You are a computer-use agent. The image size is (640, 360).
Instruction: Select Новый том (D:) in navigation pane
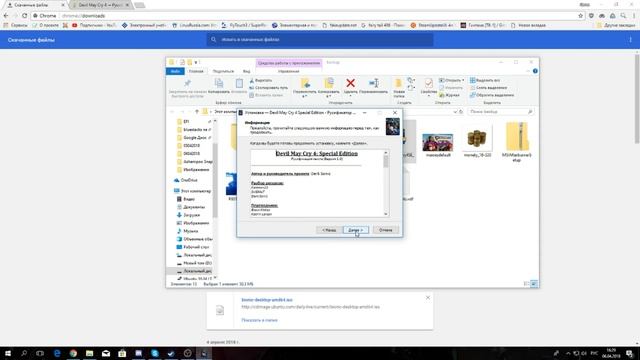pos(194,263)
